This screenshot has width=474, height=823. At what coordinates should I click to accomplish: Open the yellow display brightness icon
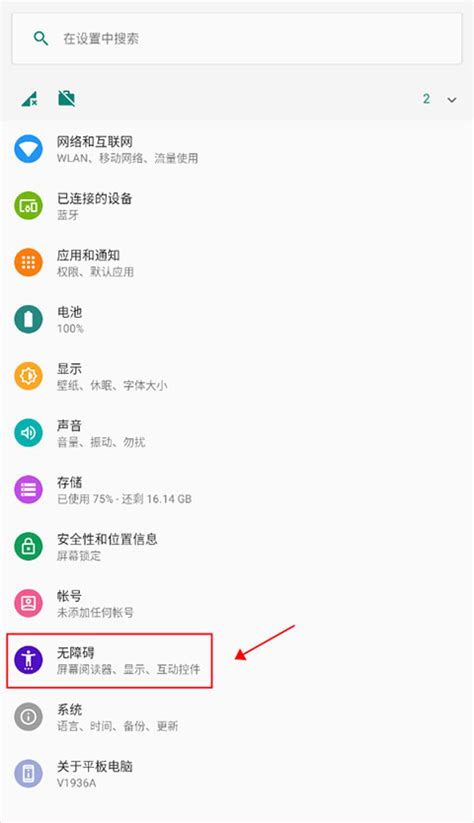point(28,376)
